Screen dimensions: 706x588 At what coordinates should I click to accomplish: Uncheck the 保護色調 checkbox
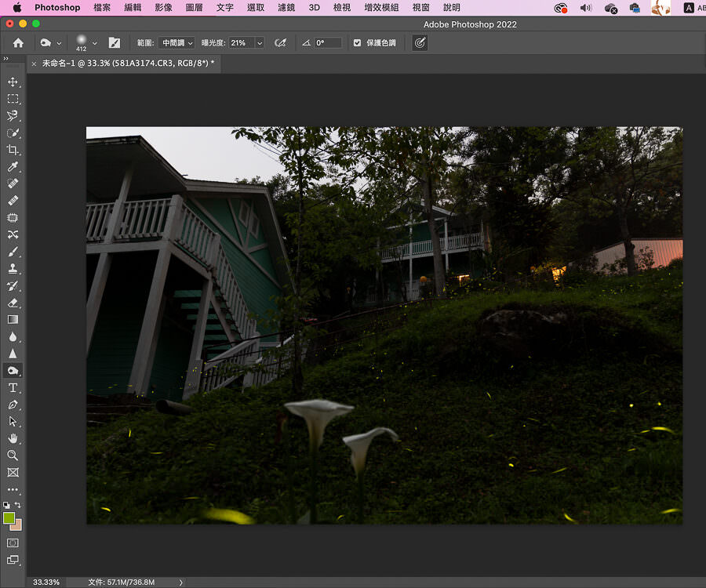[357, 43]
